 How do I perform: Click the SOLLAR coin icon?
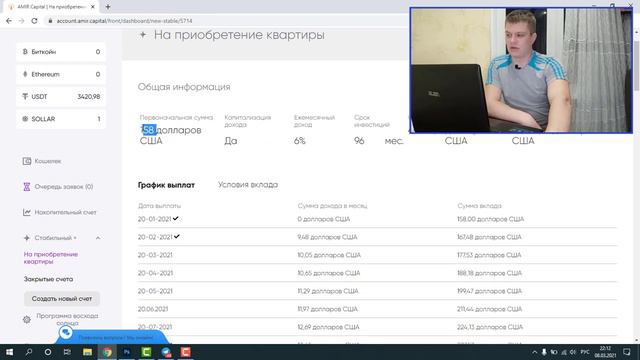(x=25, y=119)
